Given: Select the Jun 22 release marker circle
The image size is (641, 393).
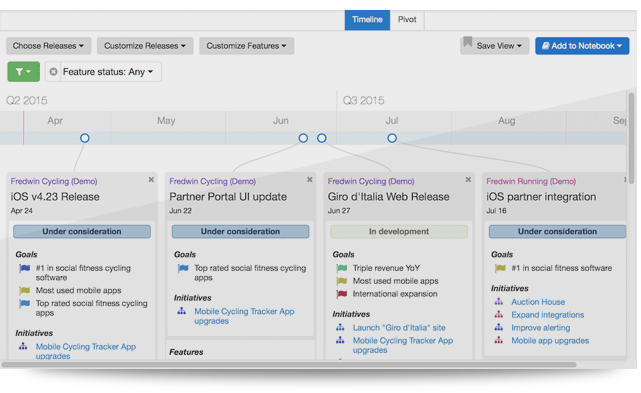Looking at the screenshot, I should click(303, 138).
